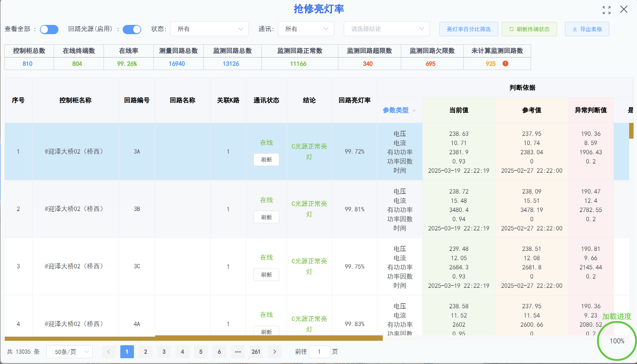Click the 异常判断值 column header
This screenshot has height=364, width=637.
tap(591, 110)
